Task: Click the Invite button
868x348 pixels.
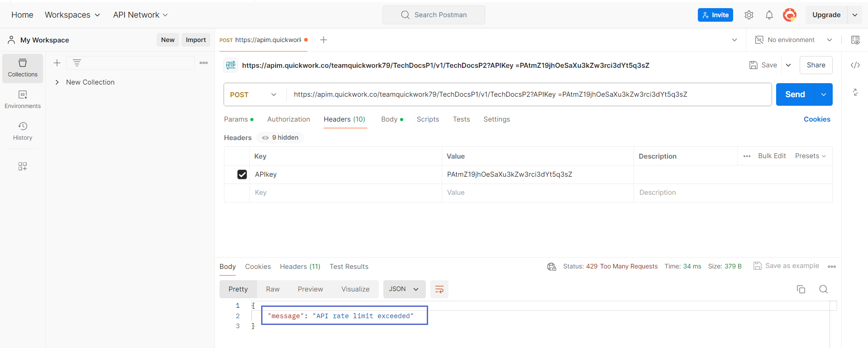Action: tap(715, 15)
